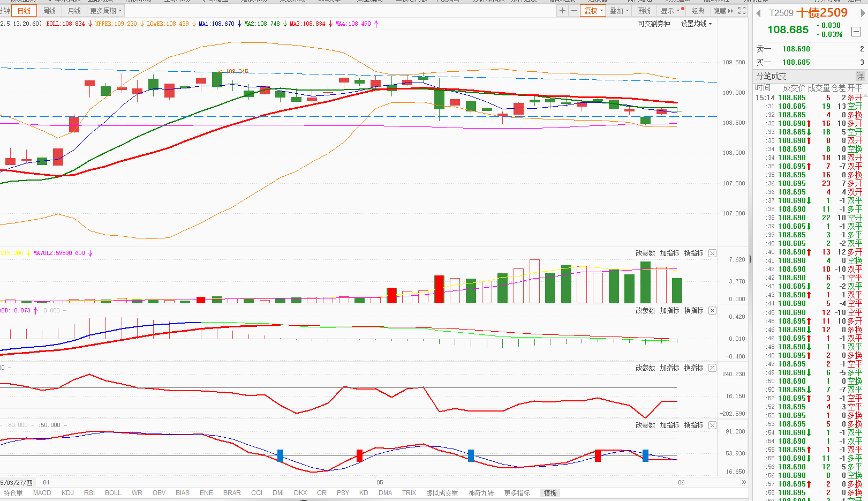Click the side panel collapse handle on the divider
The height and width of the screenshot is (501, 868).
750,259
